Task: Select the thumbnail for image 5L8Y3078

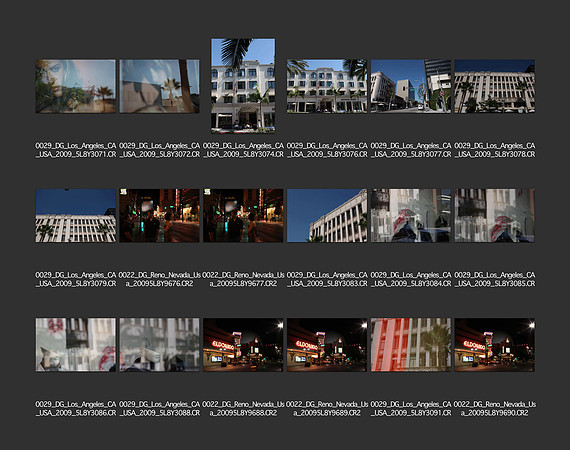Action: point(494,86)
